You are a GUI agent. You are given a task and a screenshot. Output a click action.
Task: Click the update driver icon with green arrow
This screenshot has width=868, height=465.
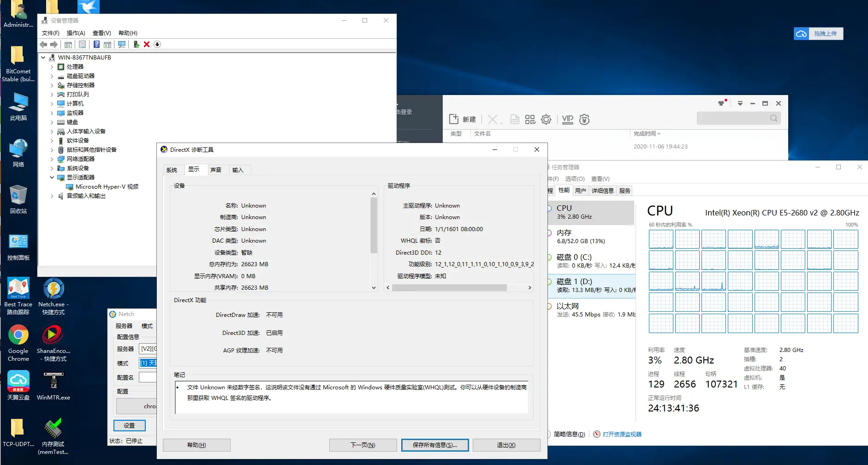tap(136, 44)
